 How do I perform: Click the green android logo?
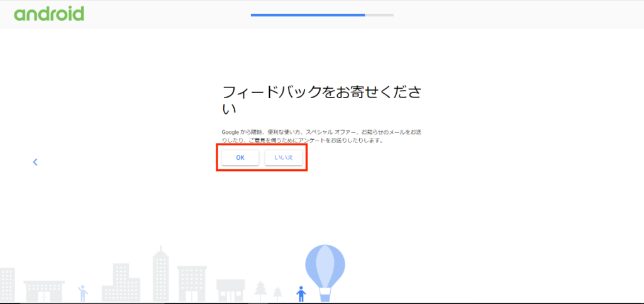tap(48, 14)
